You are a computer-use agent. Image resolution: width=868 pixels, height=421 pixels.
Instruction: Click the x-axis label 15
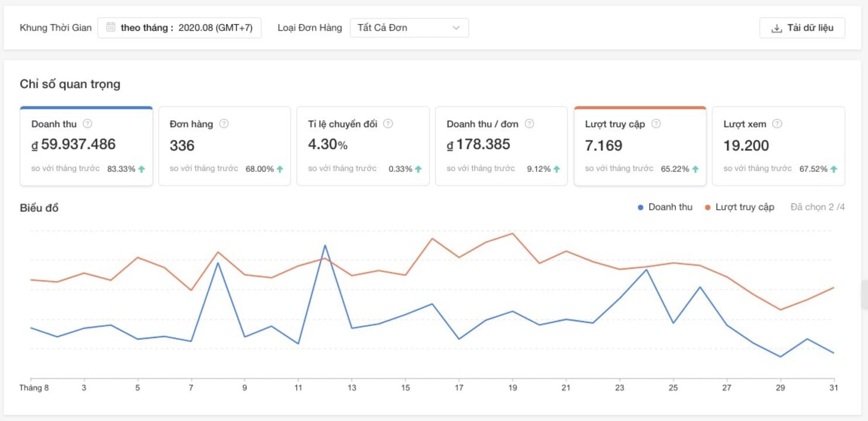click(x=406, y=388)
